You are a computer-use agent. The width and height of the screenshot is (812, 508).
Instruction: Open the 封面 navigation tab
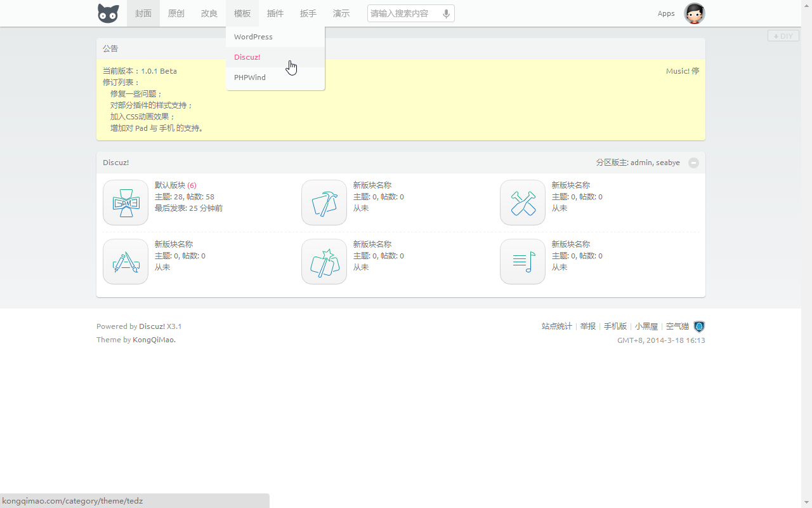pyautogui.click(x=143, y=13)
